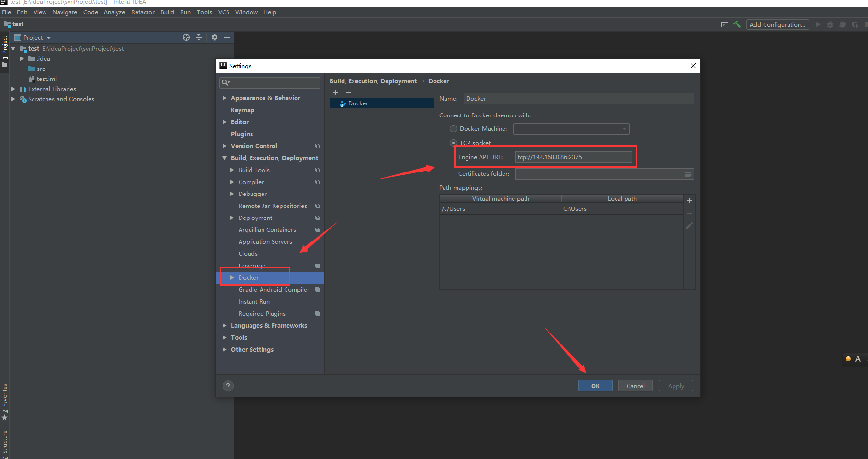
Task: Select the /c/Users virtual machine path cell
Action: pyautogui.click(x=500, y=209)
